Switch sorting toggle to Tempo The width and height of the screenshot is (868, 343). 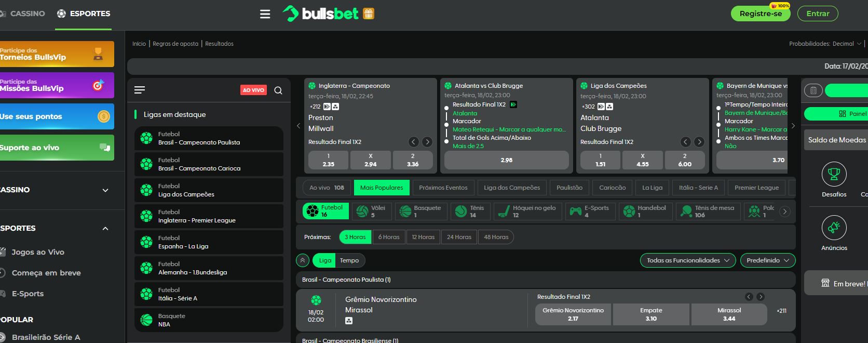(x=349, y=260)
